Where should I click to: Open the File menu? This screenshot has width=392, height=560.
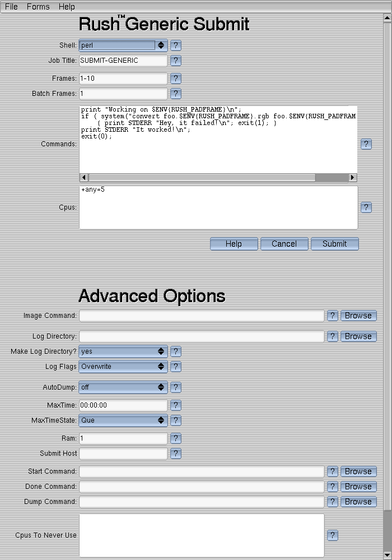point(11,7)
